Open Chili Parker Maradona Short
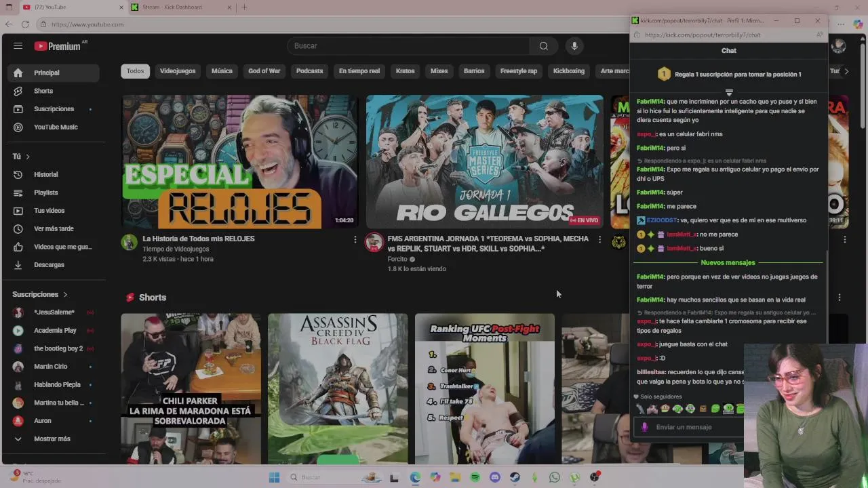The height and width of the screenshot is (488, 868). coord(191,388)
